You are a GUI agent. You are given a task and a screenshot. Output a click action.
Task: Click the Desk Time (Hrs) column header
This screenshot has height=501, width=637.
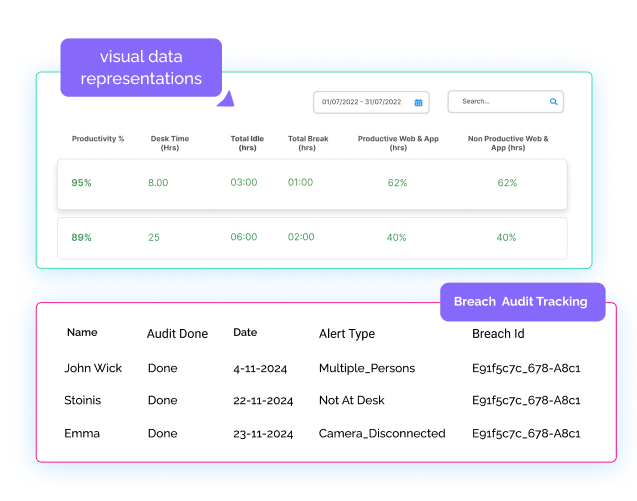click(x=169, y=143)
